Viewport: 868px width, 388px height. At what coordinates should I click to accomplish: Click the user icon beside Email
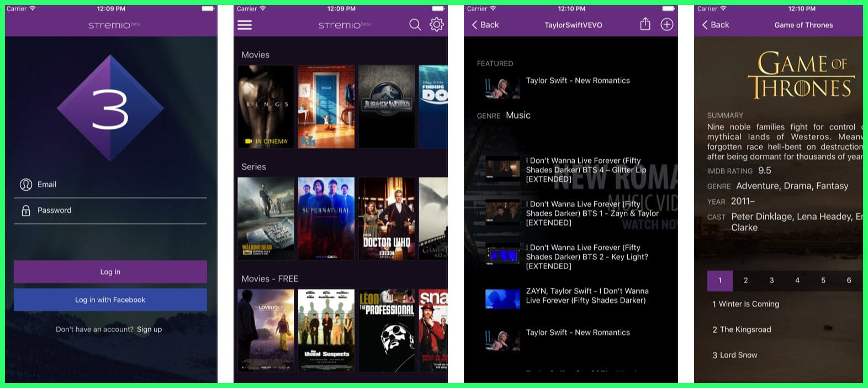coord(26,185)
